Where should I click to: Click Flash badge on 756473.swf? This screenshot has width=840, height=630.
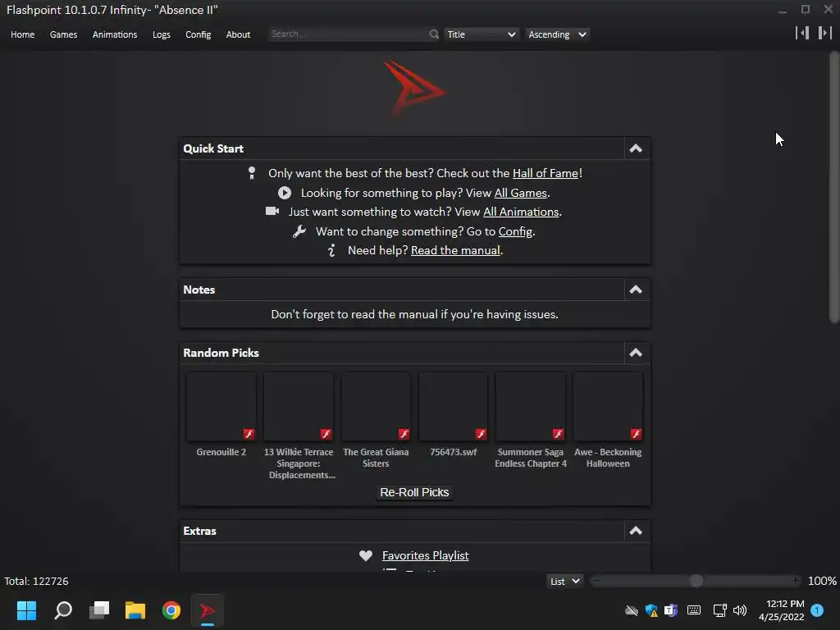(x=481, y=433)
